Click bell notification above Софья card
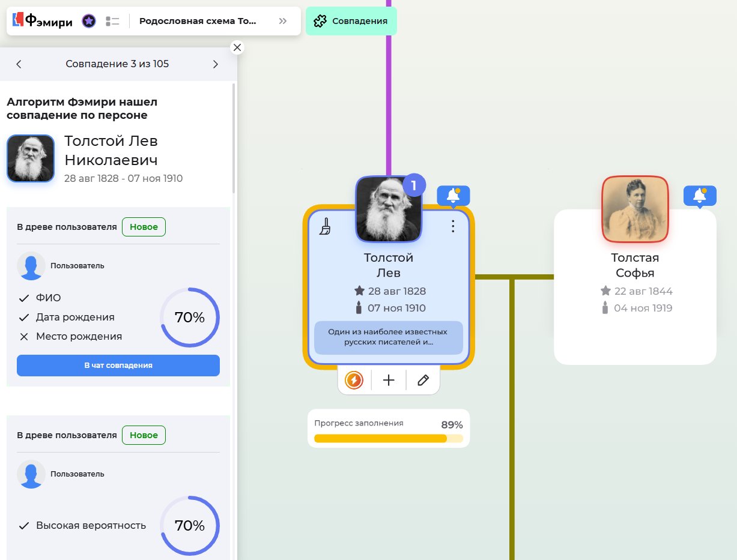 tap(700, 196)
